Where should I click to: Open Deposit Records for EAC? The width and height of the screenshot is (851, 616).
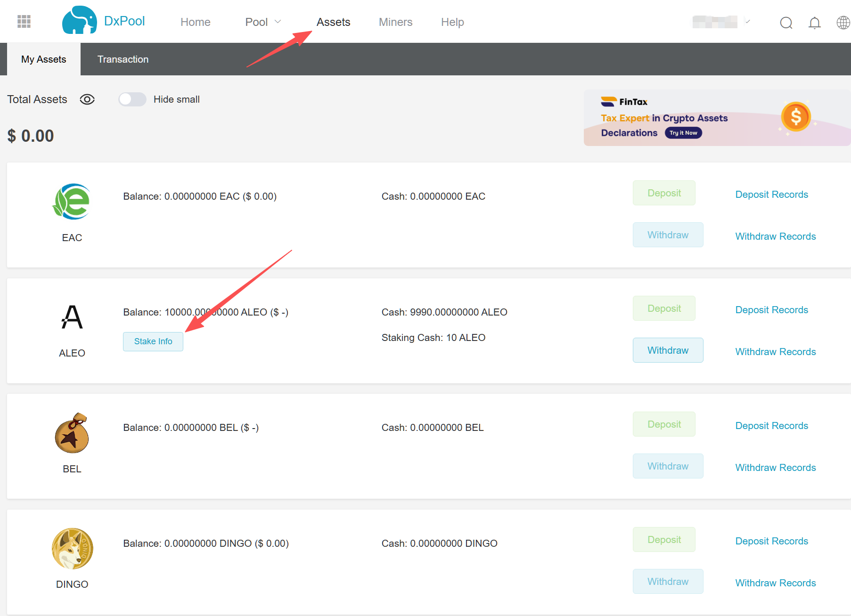(x=771, y=195)
